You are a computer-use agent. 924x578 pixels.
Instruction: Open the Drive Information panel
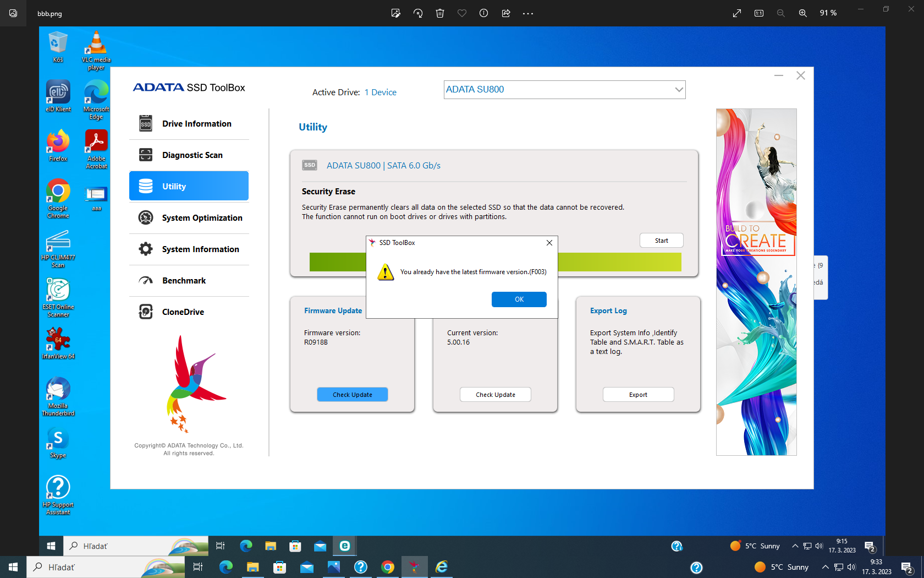click(196, 123)
